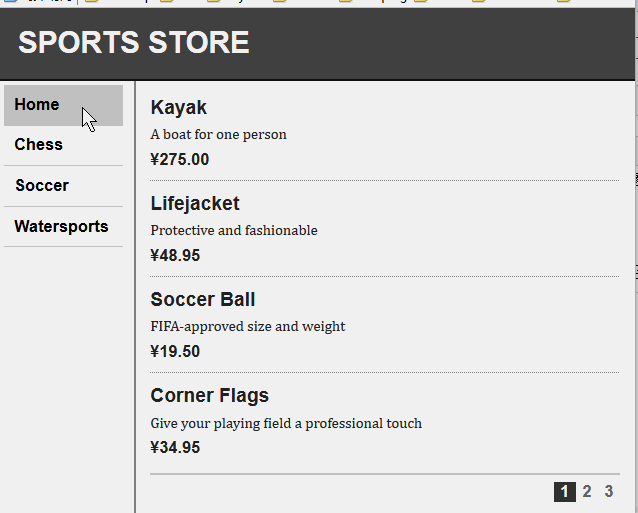Screen dimensions: 638x513
Task: Select the Chess category
Action: 63,146
